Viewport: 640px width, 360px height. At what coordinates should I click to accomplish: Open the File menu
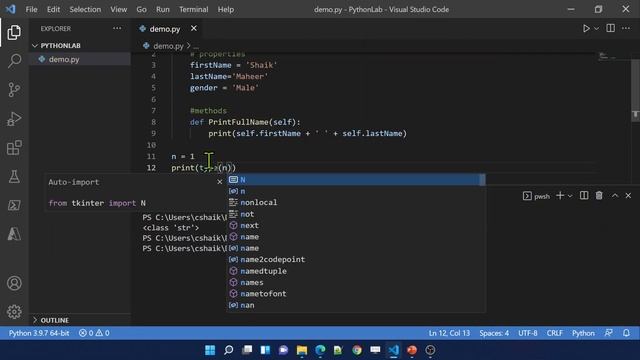tap(31, 9)
